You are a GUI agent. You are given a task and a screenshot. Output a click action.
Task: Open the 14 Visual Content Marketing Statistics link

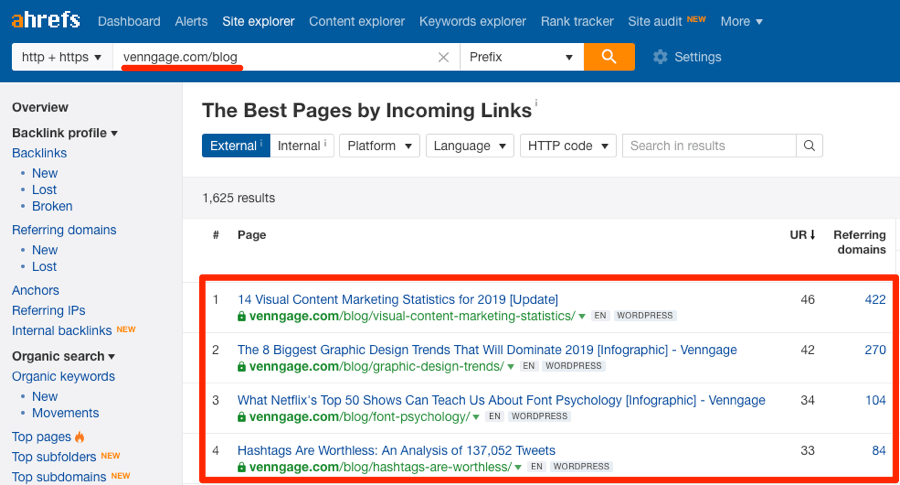[398, 299]
